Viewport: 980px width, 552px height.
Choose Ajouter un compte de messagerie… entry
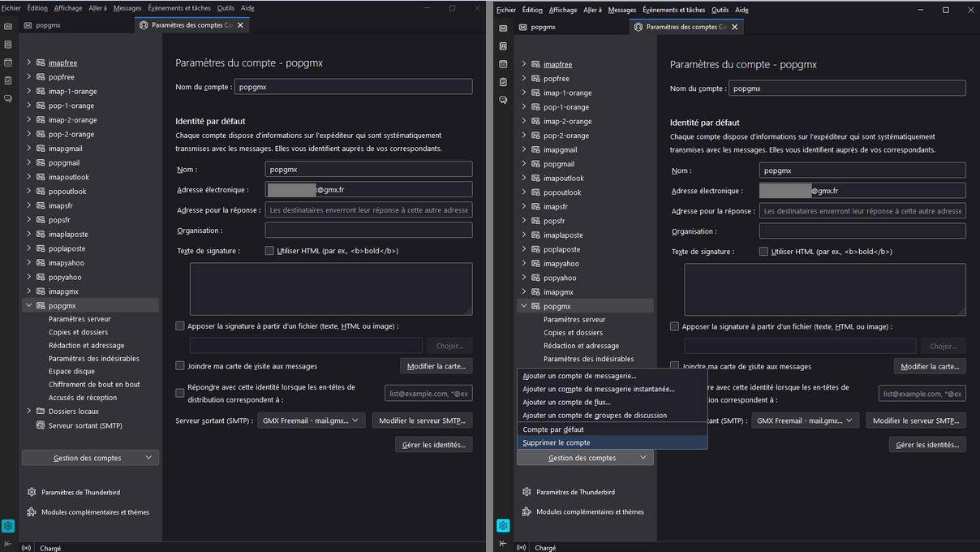[x=612, y=376]
